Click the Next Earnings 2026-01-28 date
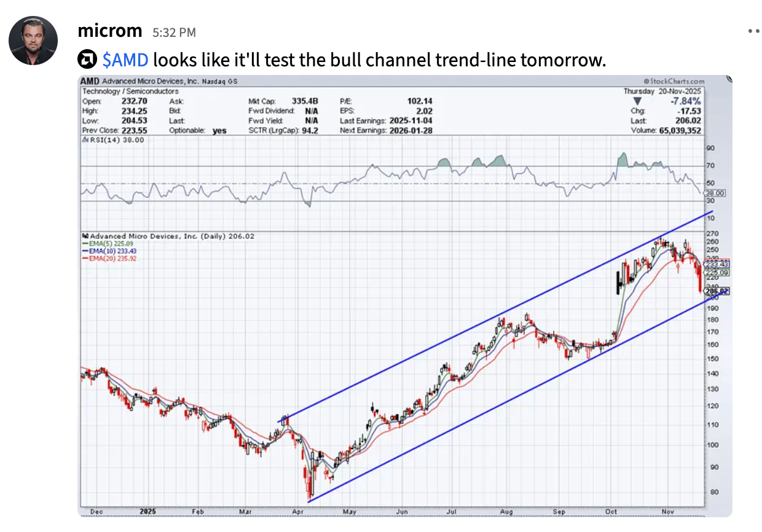This screenshot has width=762, height=532. (x=410, y=131)
